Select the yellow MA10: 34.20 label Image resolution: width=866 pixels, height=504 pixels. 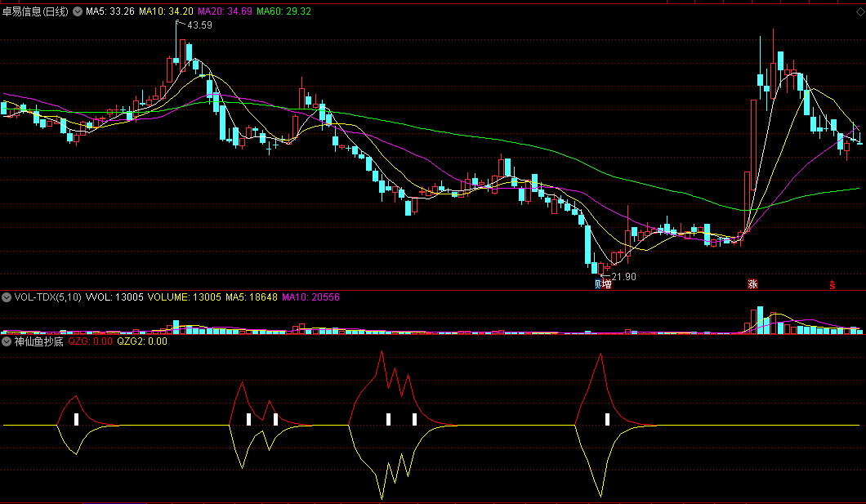[166, 11]
